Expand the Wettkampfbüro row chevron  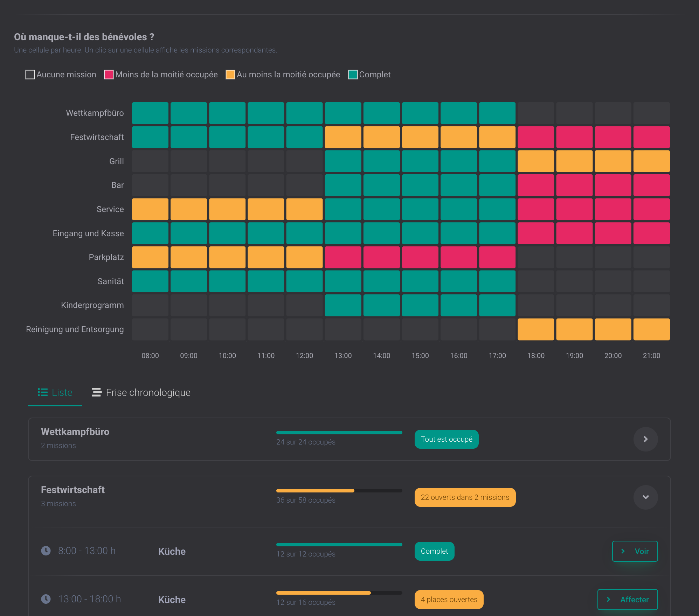645,439
